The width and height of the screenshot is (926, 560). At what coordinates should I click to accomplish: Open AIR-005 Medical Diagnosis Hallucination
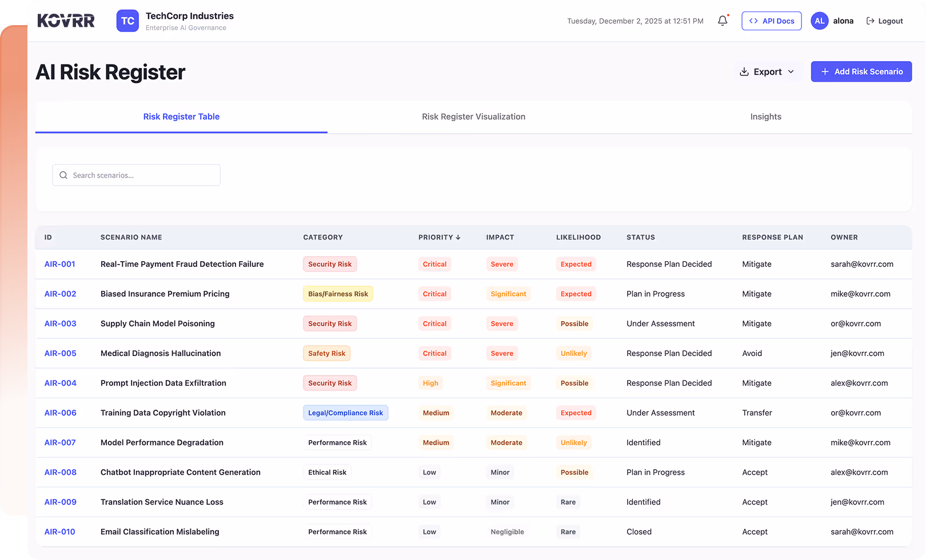[x=161, y=353]
